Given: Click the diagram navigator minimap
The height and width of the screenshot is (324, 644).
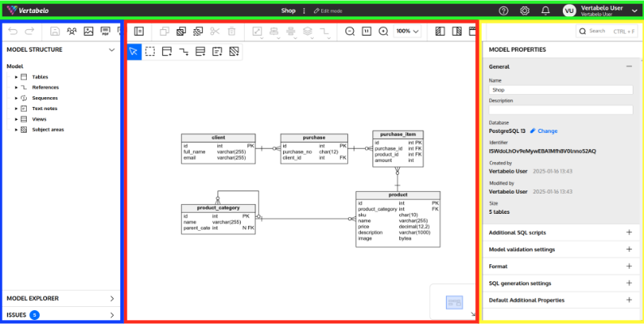Looking at the screenshot, I should 454,303.
